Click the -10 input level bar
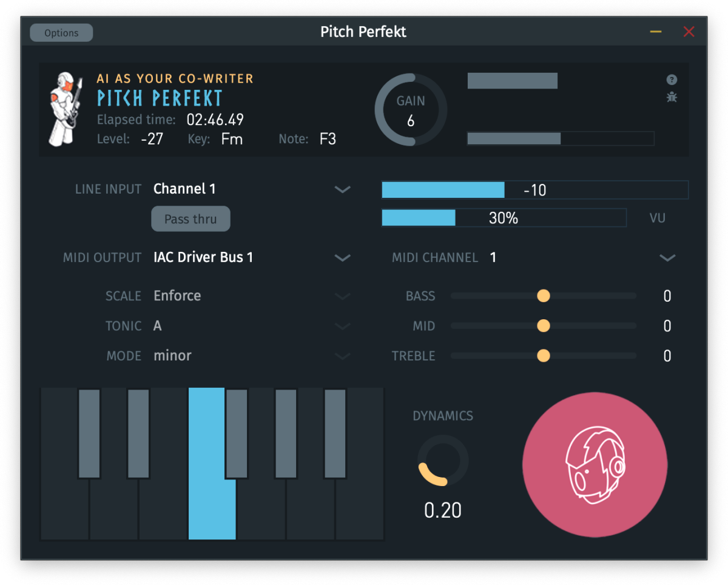Screen dimensions: 728x585 534,190
